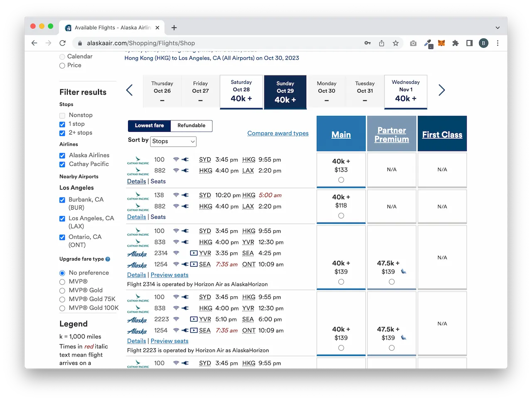The height and width of the screenshot is (401, 532).
Task: Uncheck the Burbank, CA airport
Action: point(62,200)
